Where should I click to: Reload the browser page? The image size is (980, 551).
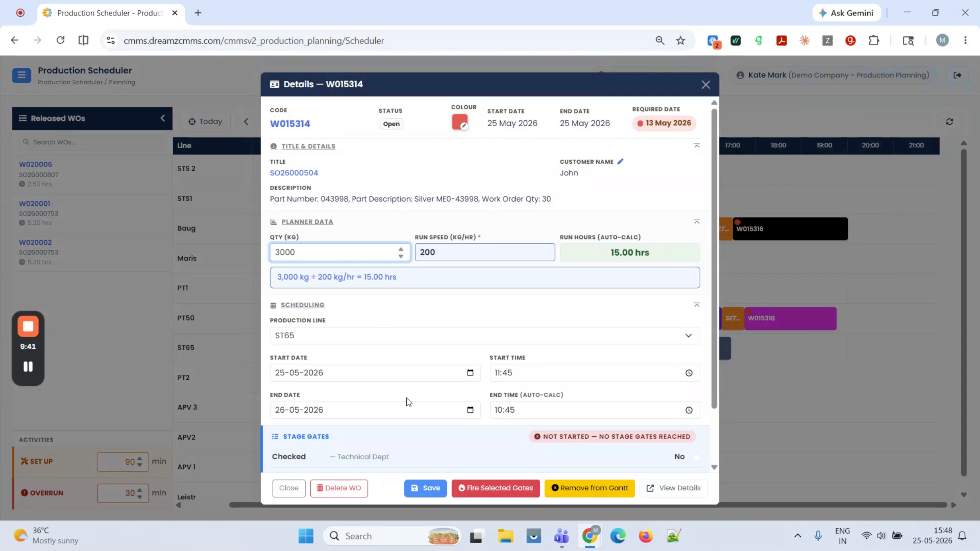[x=60, y=40]
